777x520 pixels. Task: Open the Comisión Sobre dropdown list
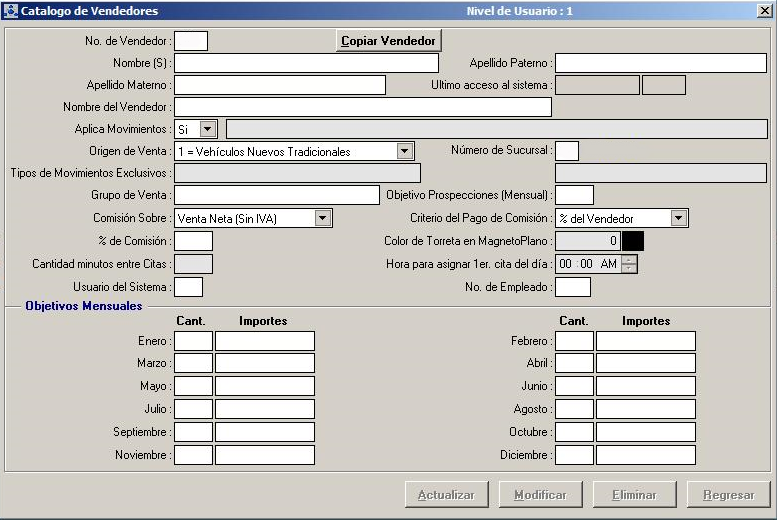coord(323,218)
